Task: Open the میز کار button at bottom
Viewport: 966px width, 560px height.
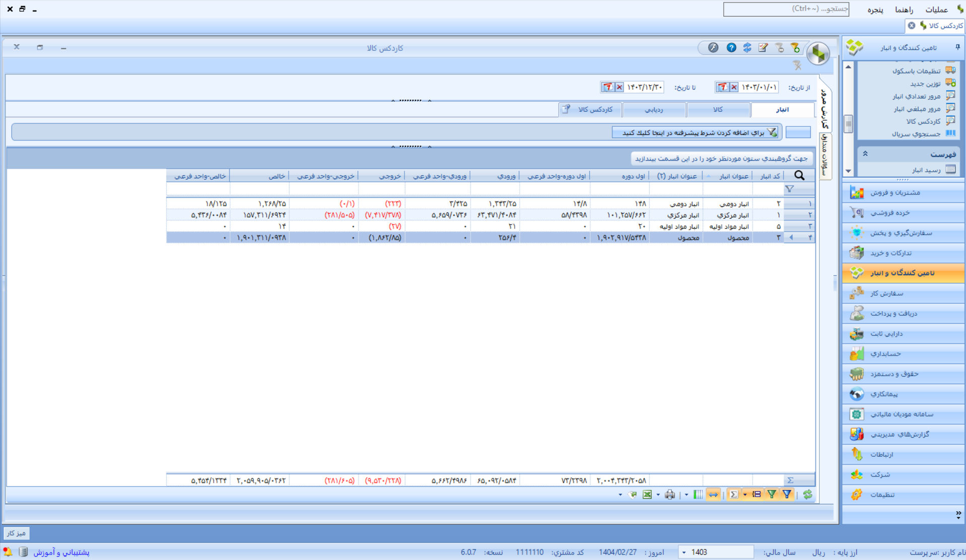Action: tap(16, 533)
